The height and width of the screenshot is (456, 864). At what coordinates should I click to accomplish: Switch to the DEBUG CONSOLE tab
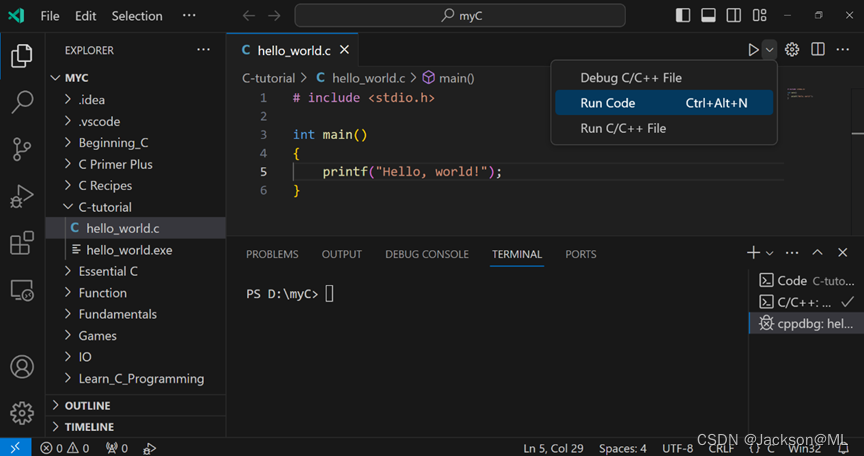pos(427,254)
